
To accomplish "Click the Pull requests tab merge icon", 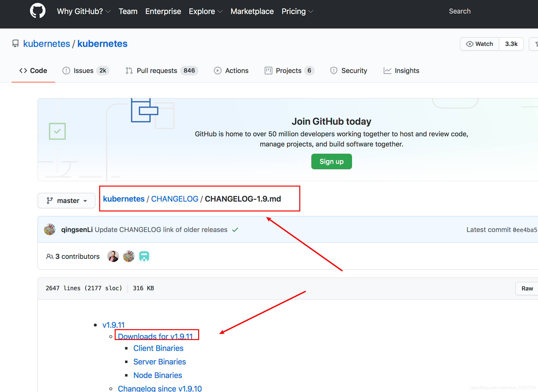I will (129, 71).
